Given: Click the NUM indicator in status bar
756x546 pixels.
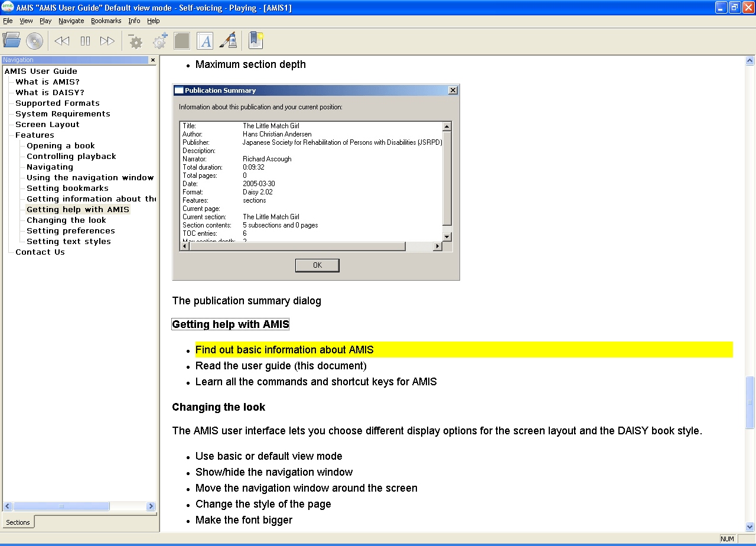Looking at the screenshot, I should point(727,539).
